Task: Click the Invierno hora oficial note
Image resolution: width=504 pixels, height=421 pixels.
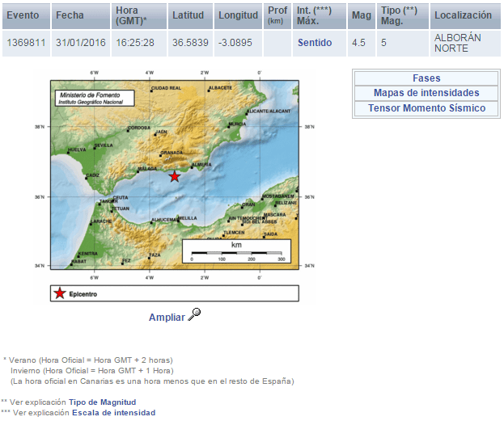Action: click(92, 371)
